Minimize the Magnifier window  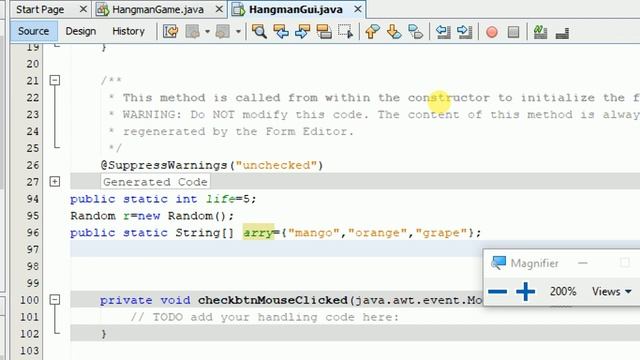(x=583, y=263)
